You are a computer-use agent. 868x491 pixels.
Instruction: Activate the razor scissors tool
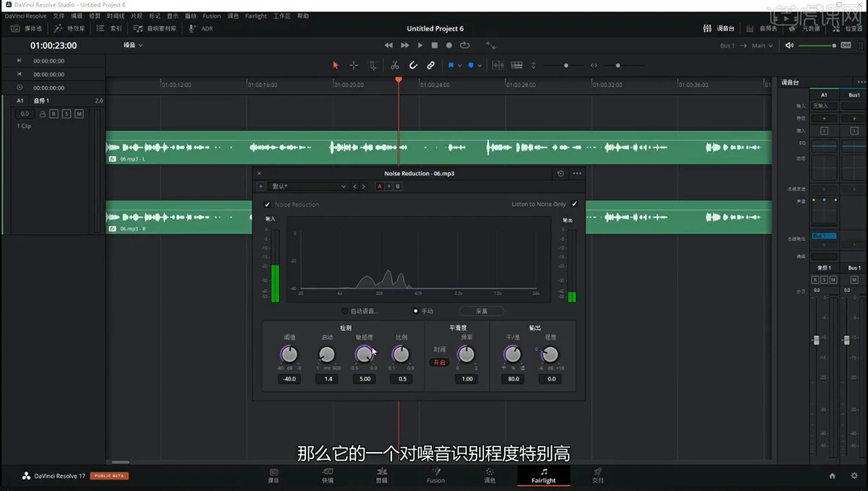click(x=395, y=65)
